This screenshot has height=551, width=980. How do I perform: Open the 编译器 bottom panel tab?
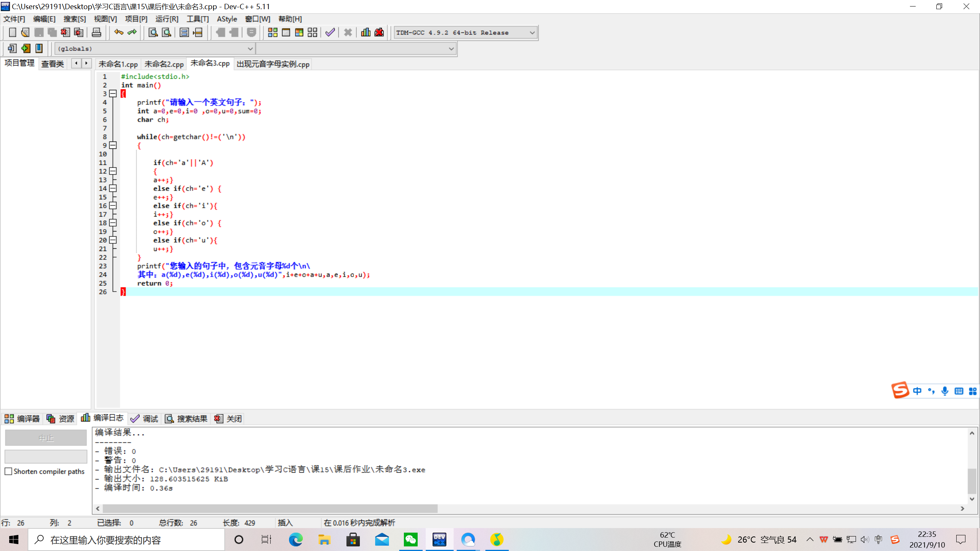coord(22,419)
